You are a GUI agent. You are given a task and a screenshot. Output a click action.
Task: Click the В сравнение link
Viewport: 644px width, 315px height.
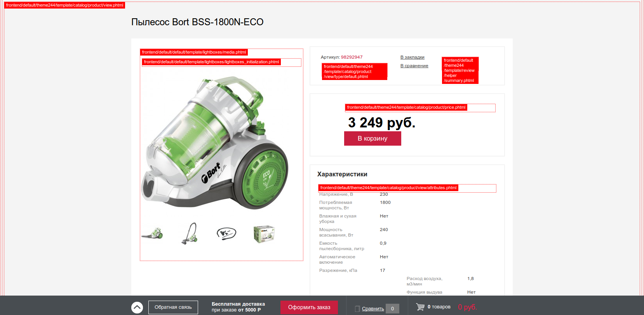(414, 66)
